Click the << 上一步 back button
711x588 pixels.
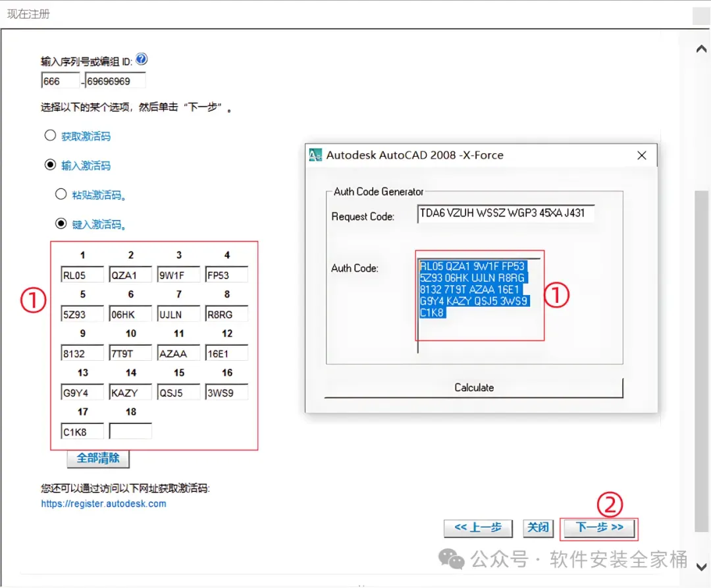[478, 527]
